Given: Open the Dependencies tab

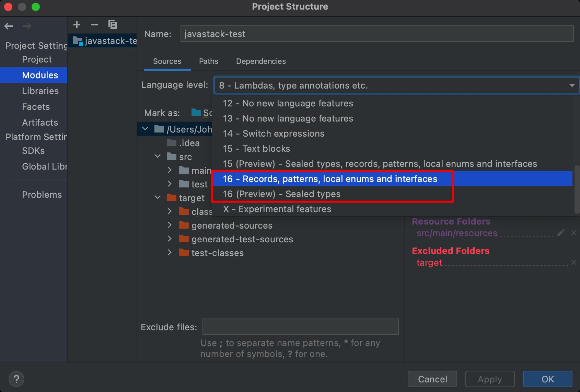Looking at the screenshot, I should click(x=261, y=61).
